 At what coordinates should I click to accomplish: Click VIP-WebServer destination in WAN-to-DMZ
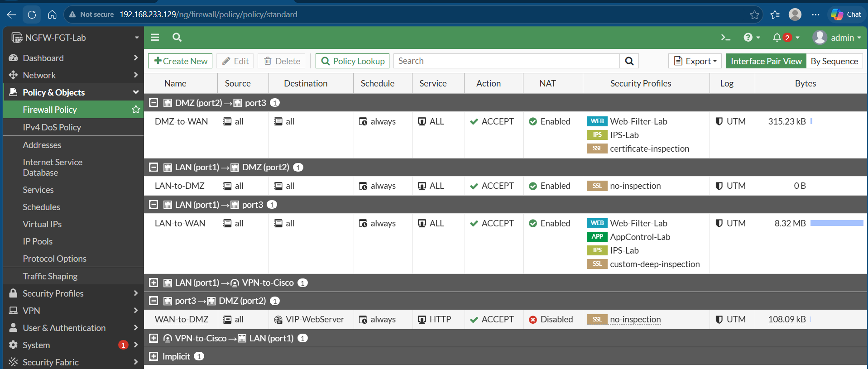tap(309, 319)
